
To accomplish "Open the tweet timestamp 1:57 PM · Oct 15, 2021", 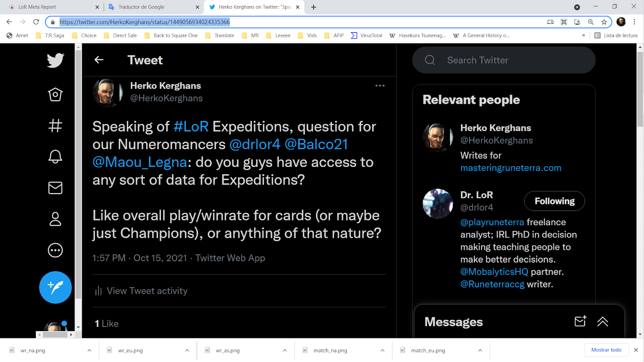I will click(x=140, y=258).
